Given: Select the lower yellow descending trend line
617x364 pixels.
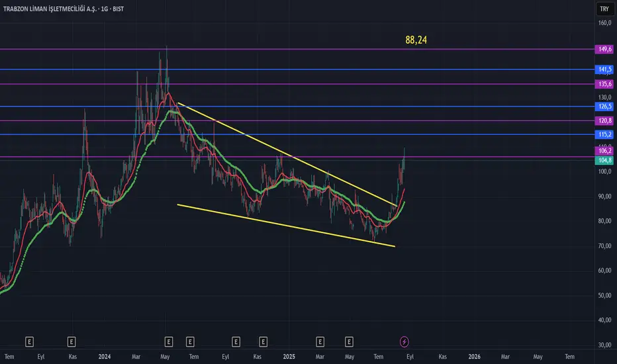Looking at the screenshot, I should click(286, 226).
